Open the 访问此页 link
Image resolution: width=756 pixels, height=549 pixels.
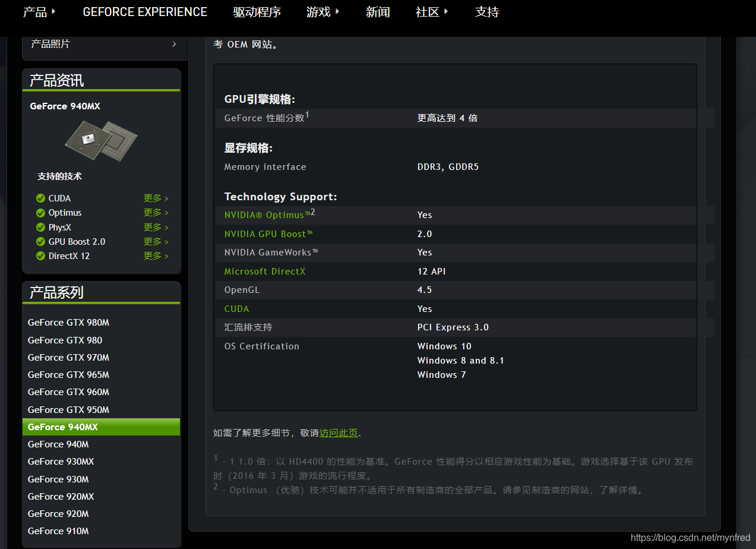click(x=339, y=433)
